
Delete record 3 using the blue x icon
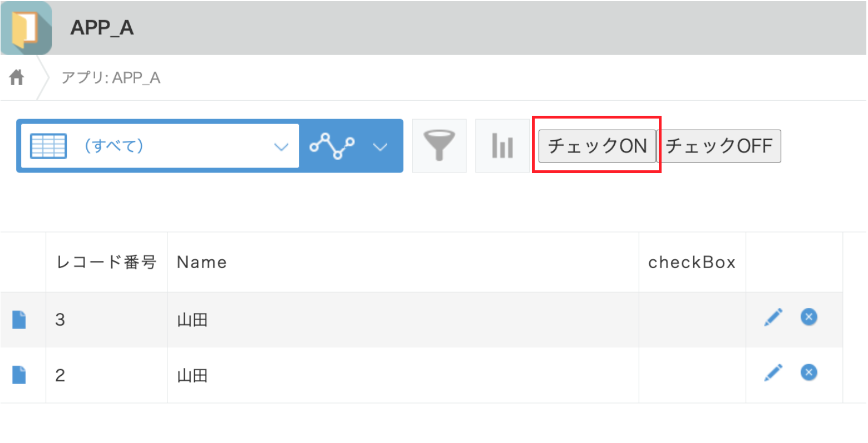808,317
